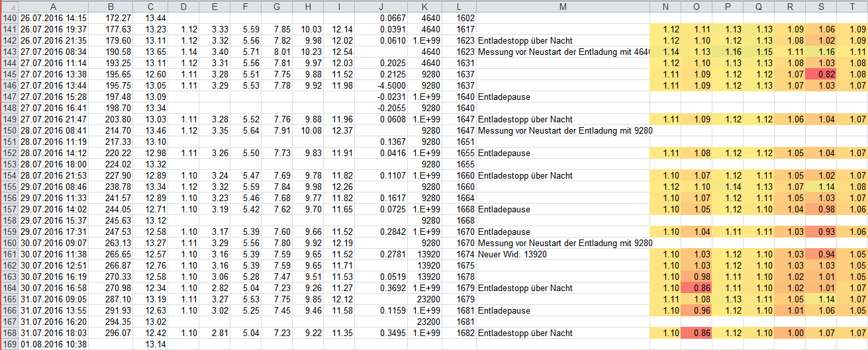Select column M header

[x=563, y=7]
